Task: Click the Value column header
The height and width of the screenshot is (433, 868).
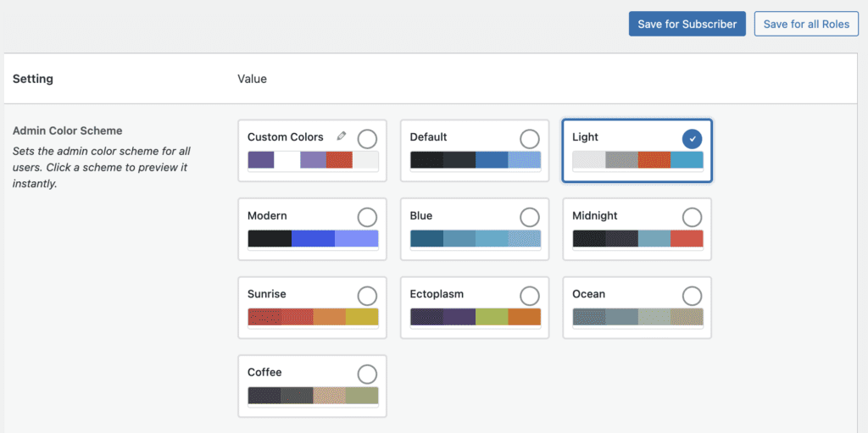Action: coord(252,79)
